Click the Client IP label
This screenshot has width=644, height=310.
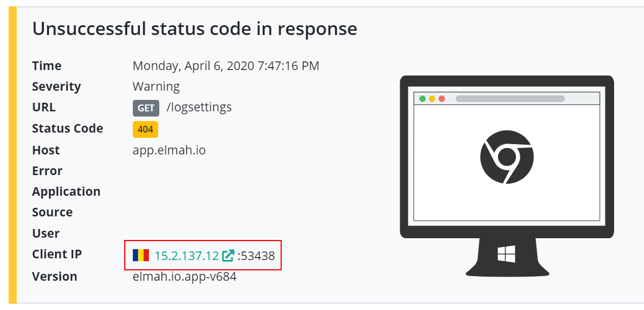(x=57, y=254)
